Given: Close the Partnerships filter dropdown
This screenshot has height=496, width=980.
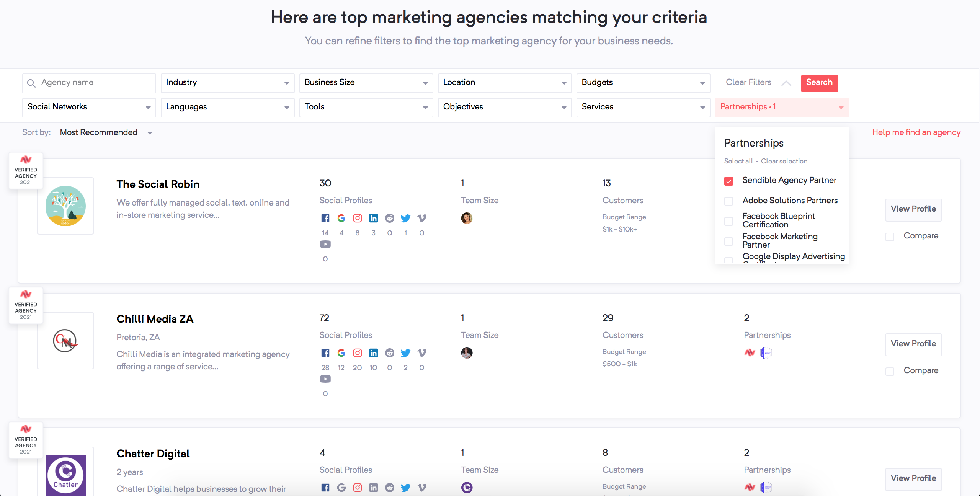Looking at the screenshot, I should click(x=782, y=108).
